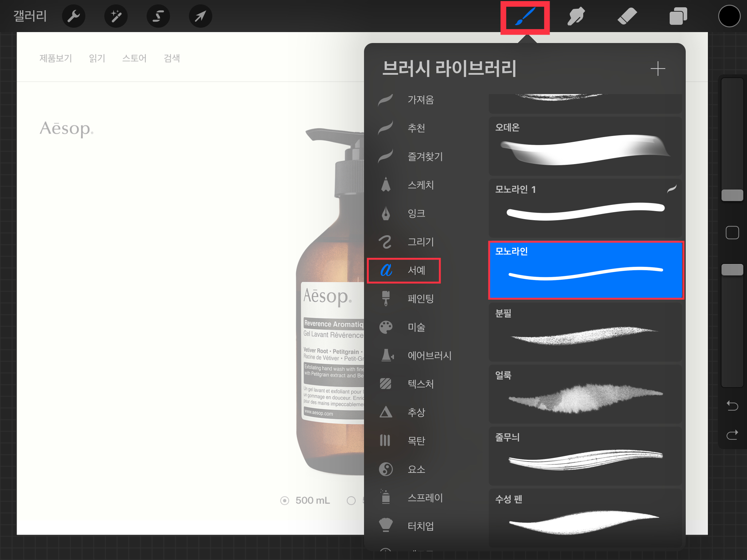Toggle the square modify button on sidebar
The width and height of the screenshot is (747, 560).
(x=732, y=233)
